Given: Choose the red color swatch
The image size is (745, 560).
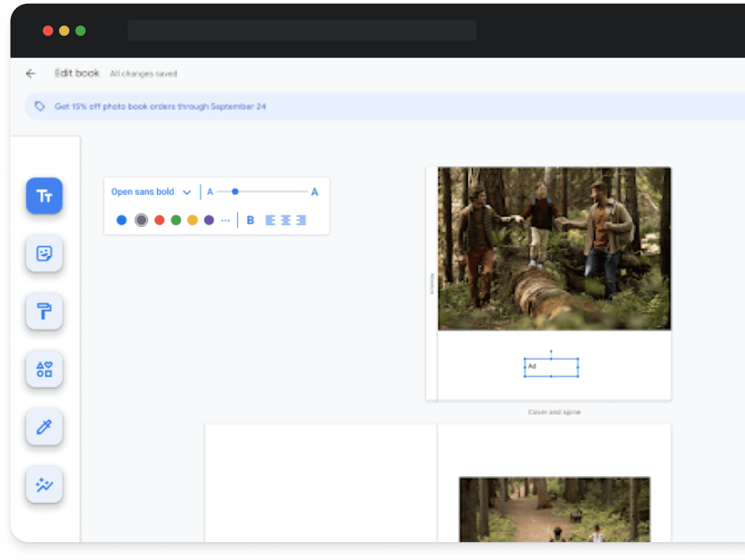Looking at the screenshot, I should 159,220.
